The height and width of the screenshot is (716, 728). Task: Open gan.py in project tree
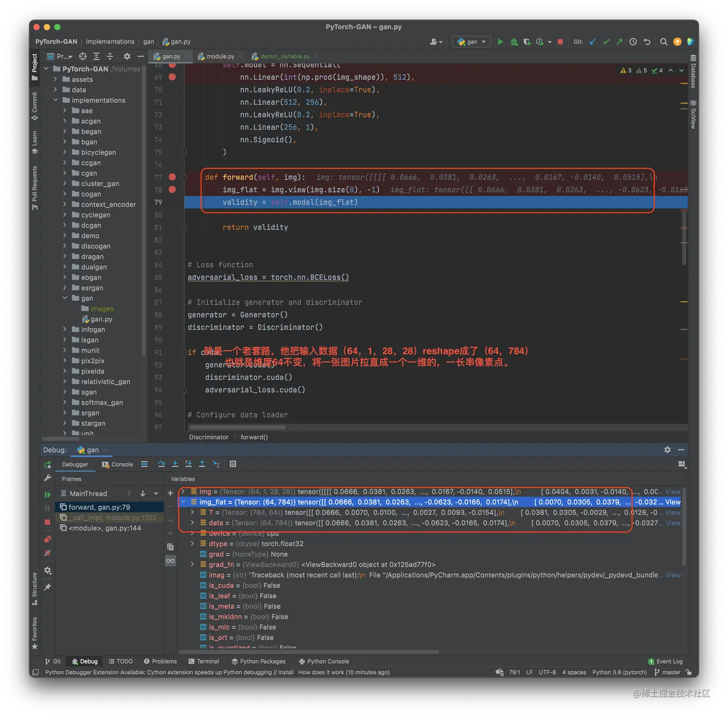tap(101, 319)
